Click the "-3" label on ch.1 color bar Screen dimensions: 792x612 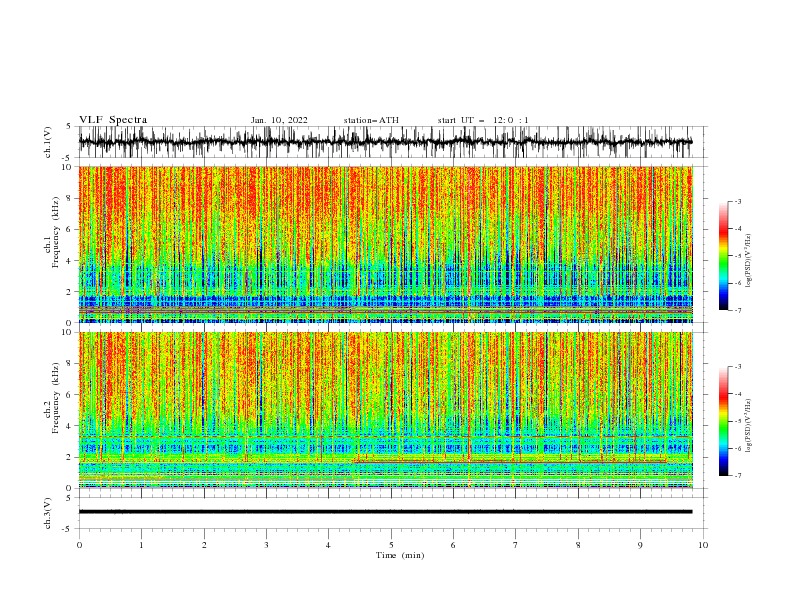(x=738, y=201)
